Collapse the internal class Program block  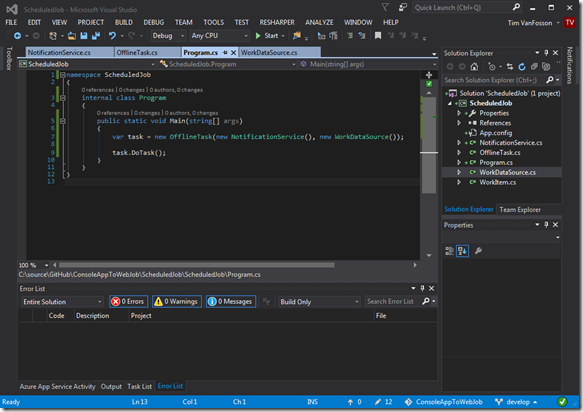click(63, 98)
